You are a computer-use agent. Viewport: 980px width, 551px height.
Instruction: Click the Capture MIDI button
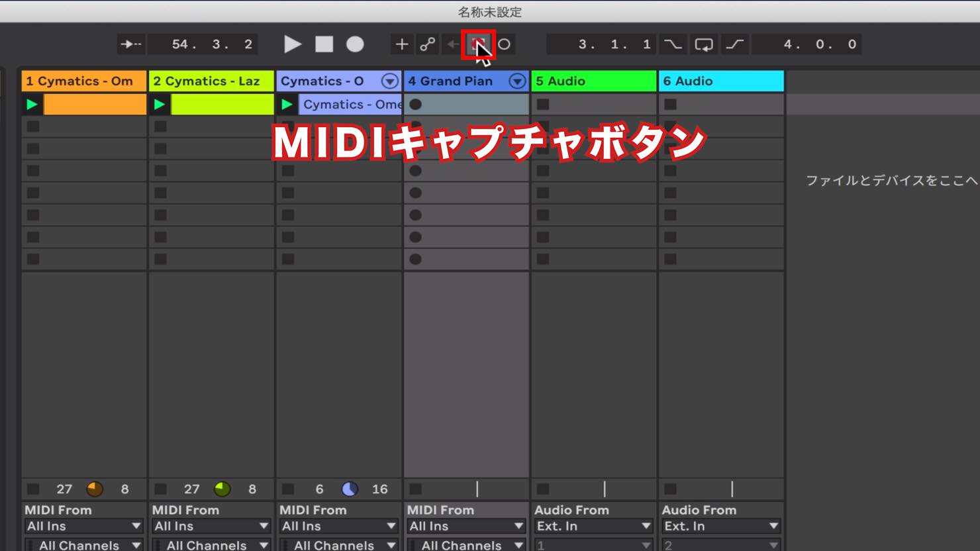tap(478, 44)
